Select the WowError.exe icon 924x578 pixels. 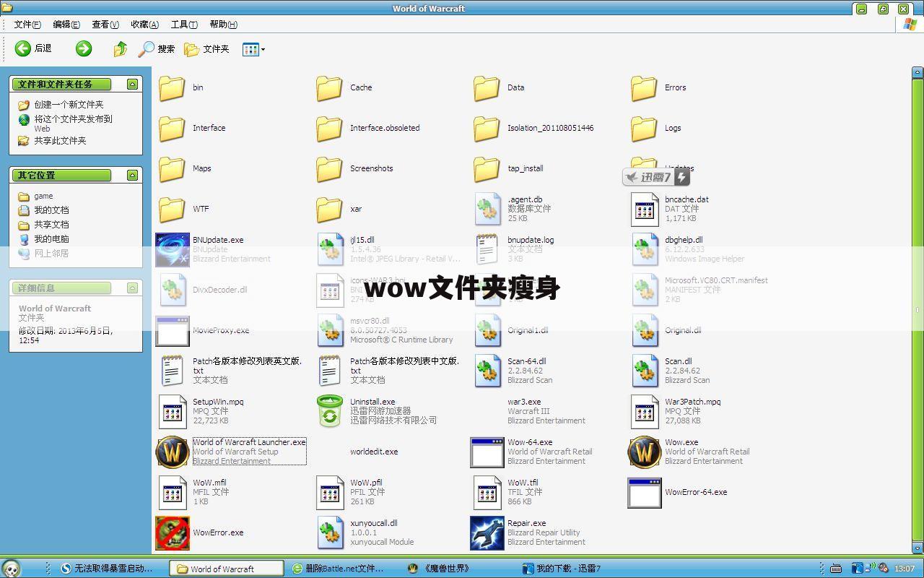tap(172, 532)
